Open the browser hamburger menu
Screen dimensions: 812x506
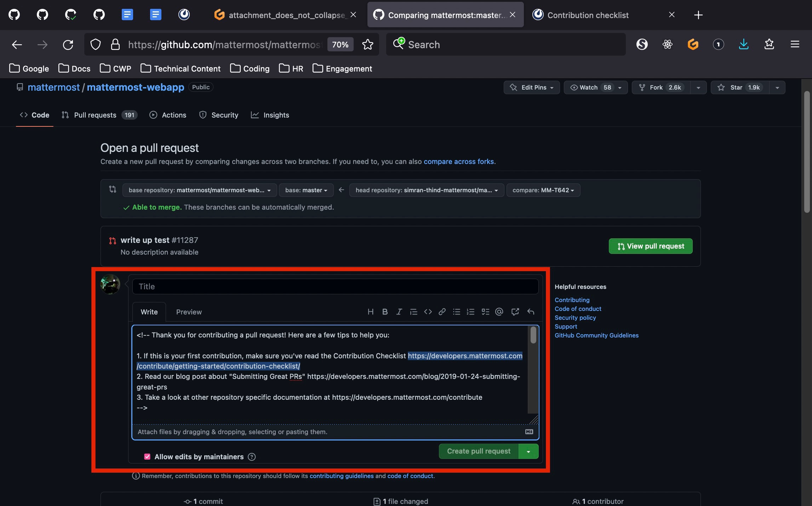795,45
